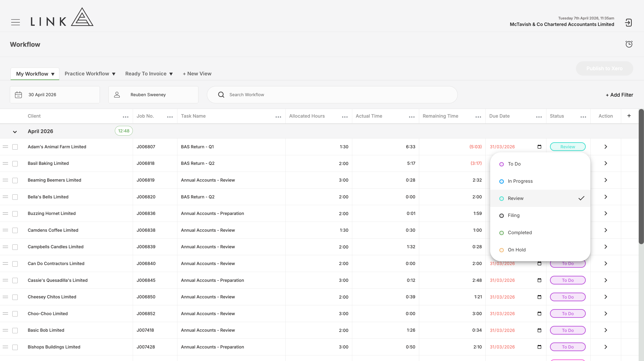
Task: Open Due Date column options ellipsis
Action: click(x=539, y=117)
